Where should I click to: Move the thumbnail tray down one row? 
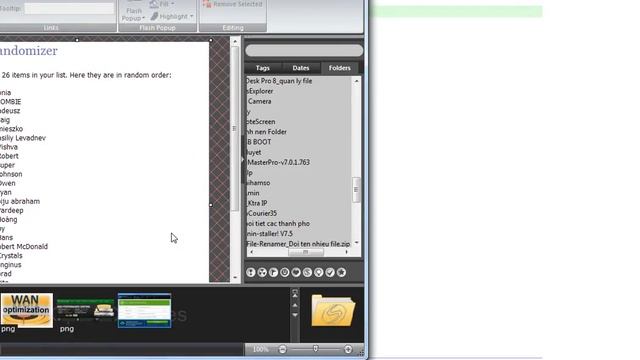coord(295,315)
